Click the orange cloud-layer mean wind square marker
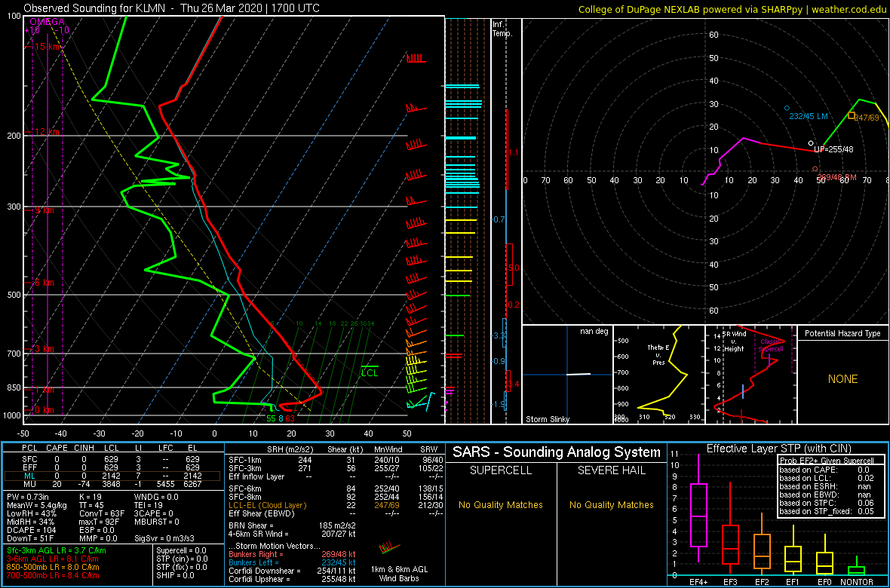The width and height of the screenshot is (890, 588). tap(851, 115)
